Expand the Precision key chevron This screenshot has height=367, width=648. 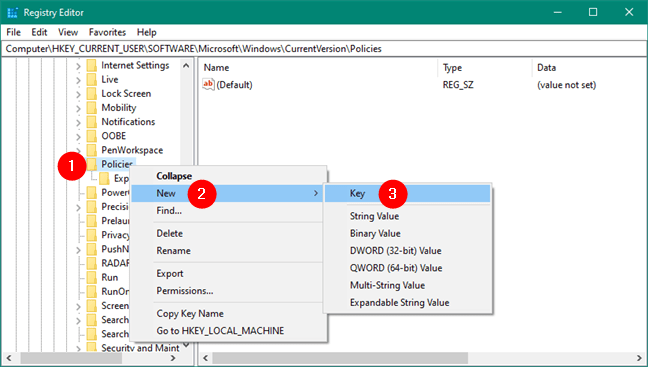pos(79,207)
